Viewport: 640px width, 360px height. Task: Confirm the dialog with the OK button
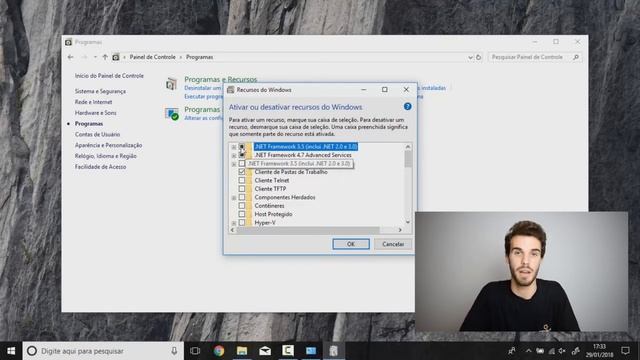coord(351,244)
